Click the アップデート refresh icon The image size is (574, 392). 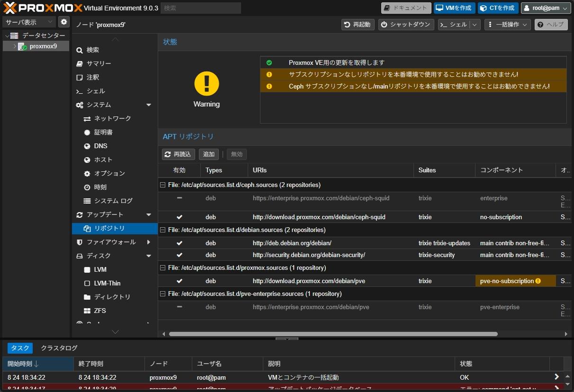pyautogui.click(x=80, y=214)
